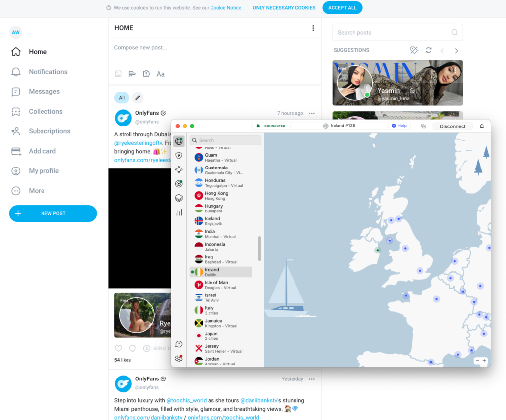This screenshot has height=420, width=506.
Task: Click the pencil edit lists chip
Action: [x=138, y=98]
